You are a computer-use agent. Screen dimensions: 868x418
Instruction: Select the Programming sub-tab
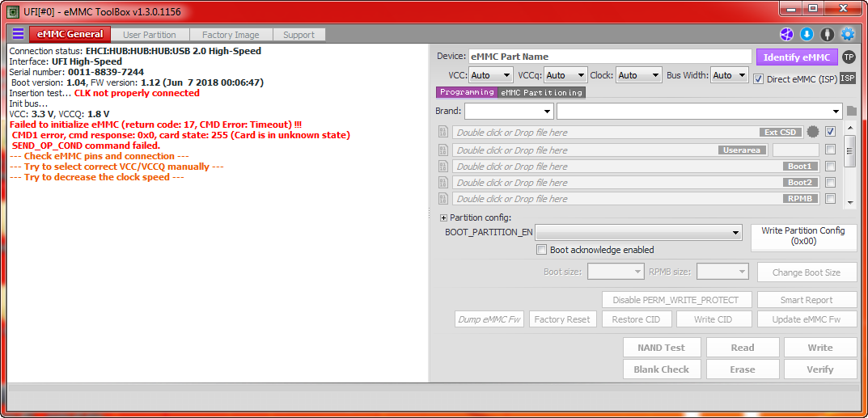pyautogui.click(x=467, y=92)
